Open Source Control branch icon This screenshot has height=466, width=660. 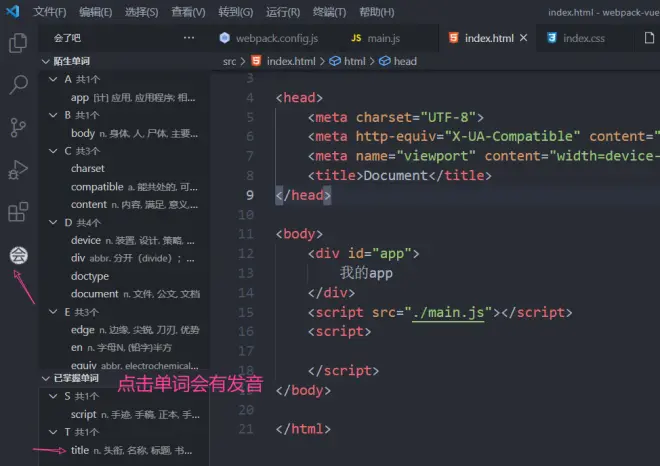click(18, 127)
